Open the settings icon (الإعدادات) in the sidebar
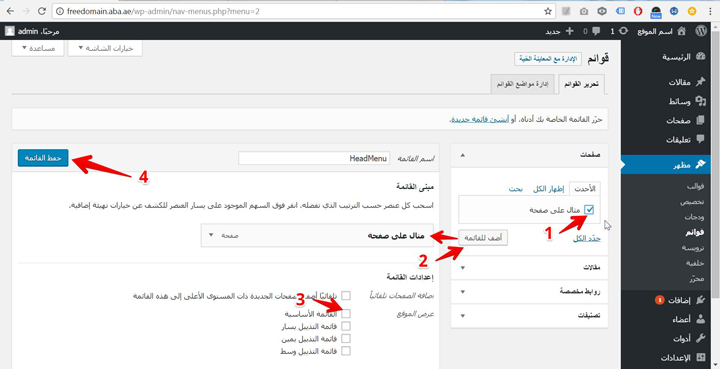720x369 pixels. coord(700,357)
